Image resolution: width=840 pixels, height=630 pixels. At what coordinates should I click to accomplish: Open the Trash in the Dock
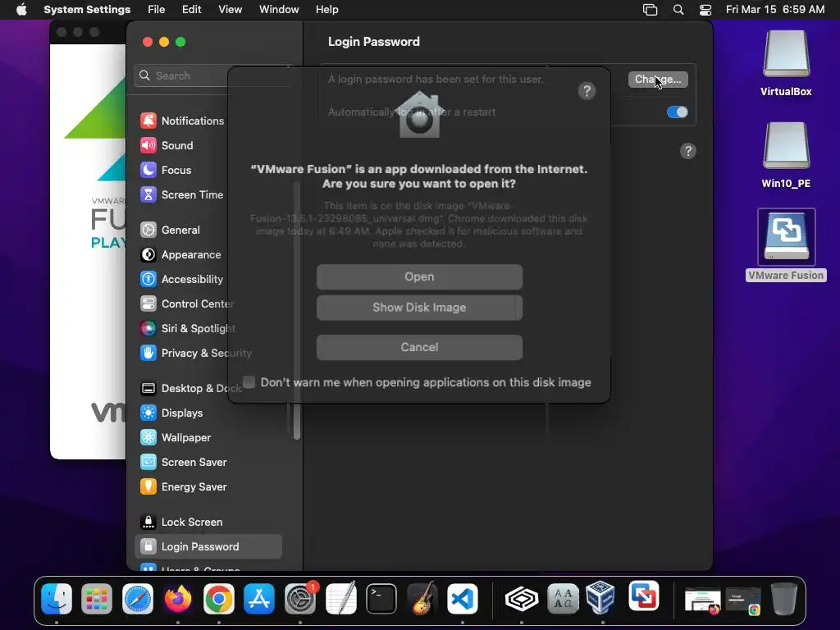pyautogui.click(x=783, y=598)
